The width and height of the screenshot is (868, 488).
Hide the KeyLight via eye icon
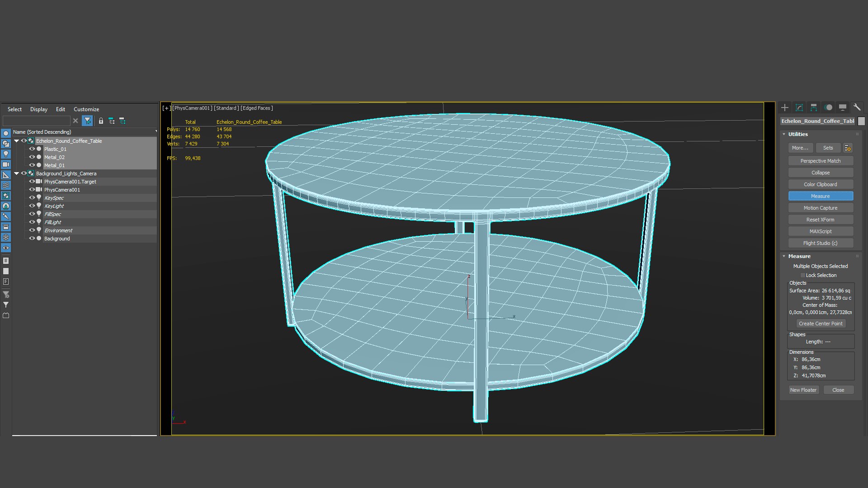coord(32,206)
